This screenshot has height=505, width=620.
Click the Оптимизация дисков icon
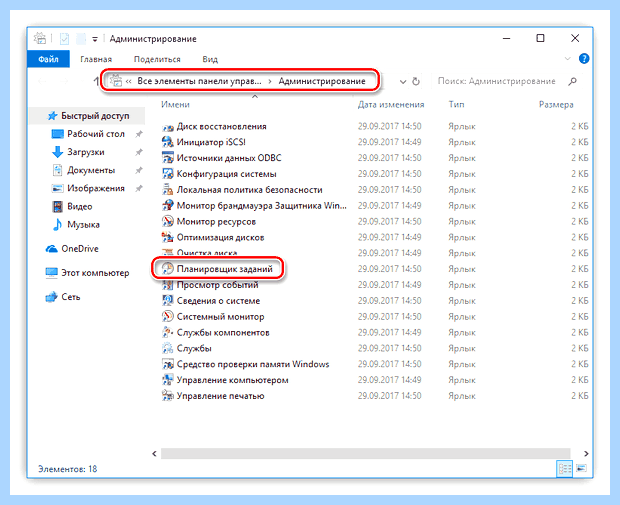click(x=168, y=237)
